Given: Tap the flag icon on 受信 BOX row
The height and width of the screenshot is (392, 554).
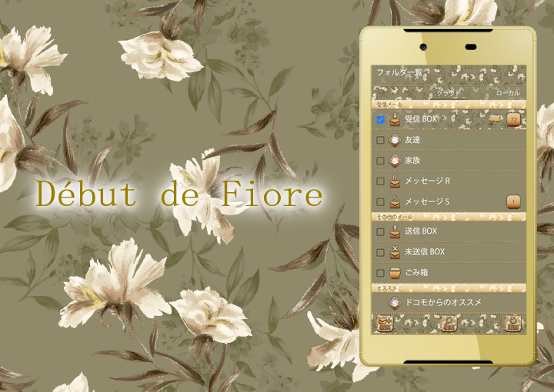Looking at the screenshot, I should [x=496, y=119].
